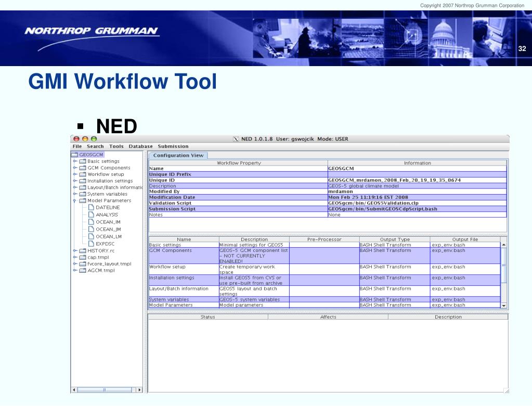Screen dimensions: 532x406
Task: Click the DATELINE document icon
Action: point(91,207)
